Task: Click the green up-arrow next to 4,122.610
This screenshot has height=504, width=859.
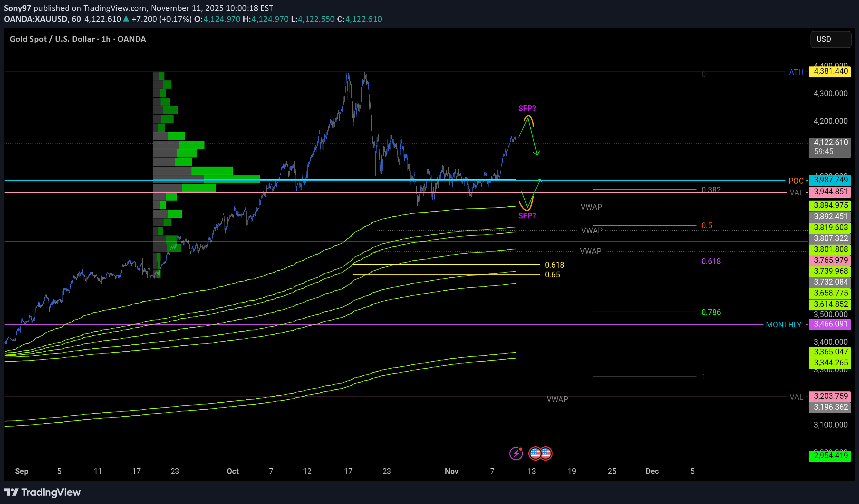Action: [x=126, y=19]
